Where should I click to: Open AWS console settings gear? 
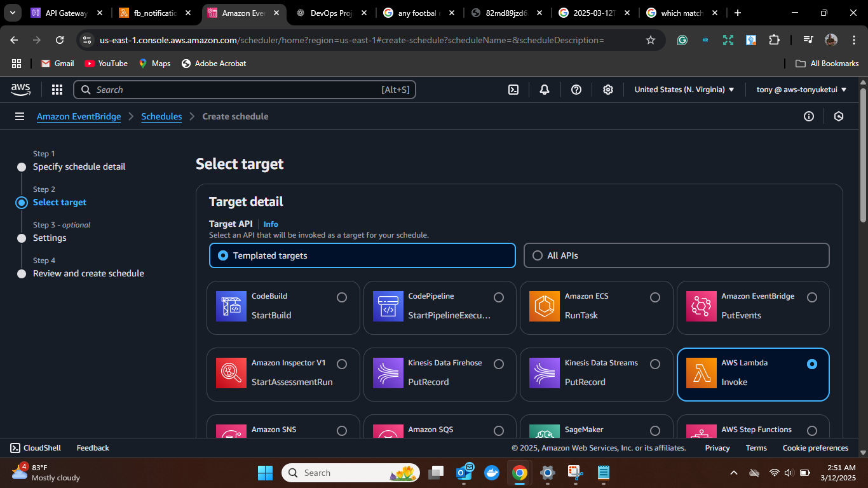[x=608, y=90]
